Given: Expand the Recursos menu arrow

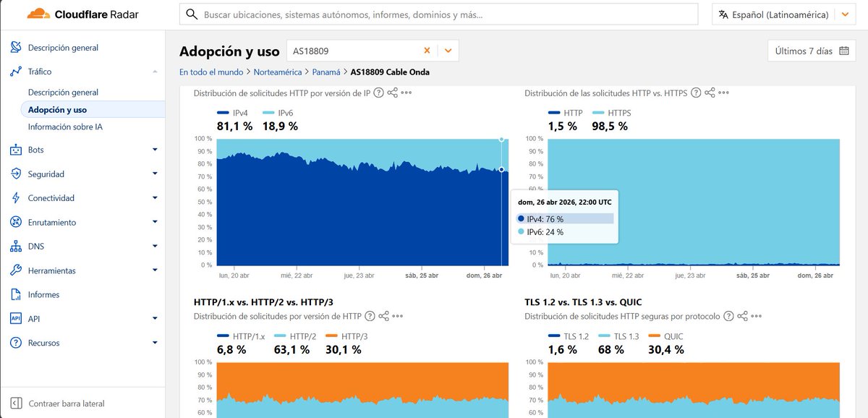Looking at the screenshot, I should pos(155,343).
